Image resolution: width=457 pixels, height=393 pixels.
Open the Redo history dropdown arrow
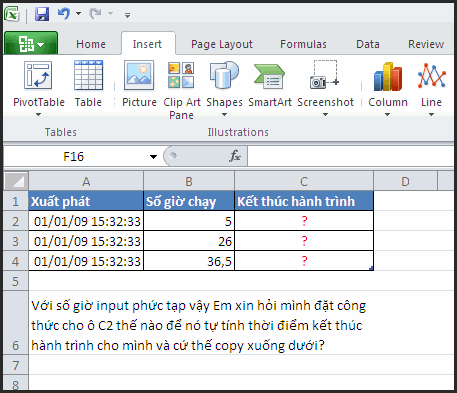(x=110, y=14)
